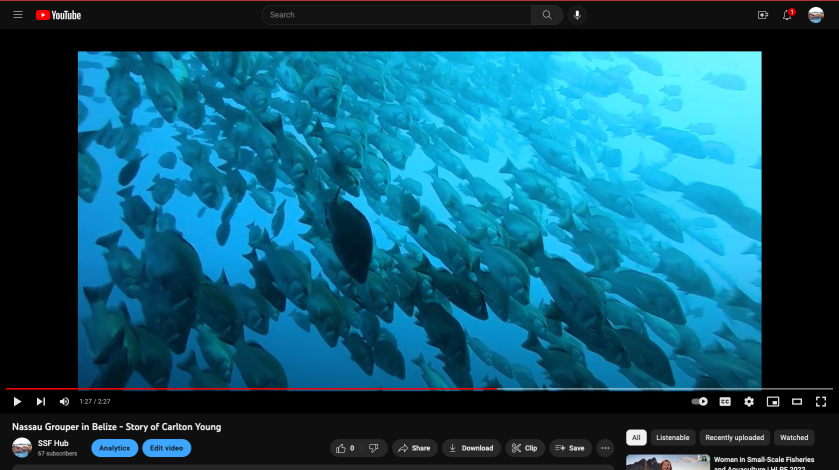Screen dimensions: 839x470
Task: Switch to theater mode
Action: [x=797, y=401]
